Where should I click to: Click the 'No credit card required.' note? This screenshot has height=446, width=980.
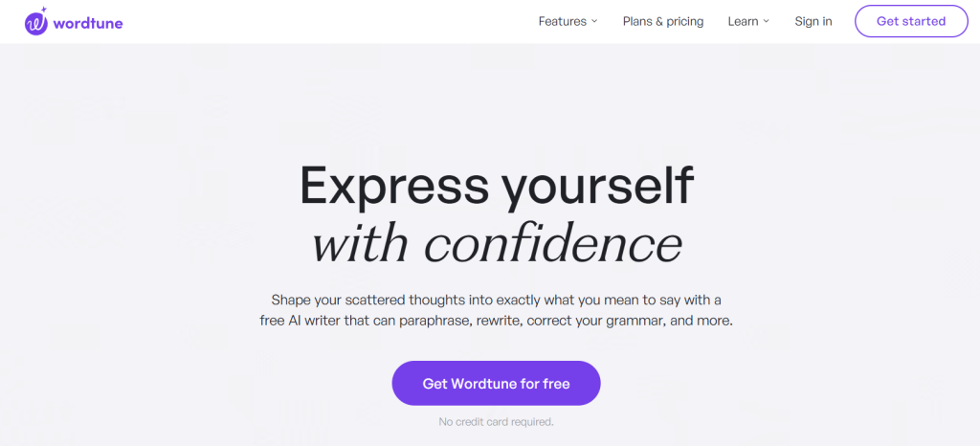pos(497,422)
